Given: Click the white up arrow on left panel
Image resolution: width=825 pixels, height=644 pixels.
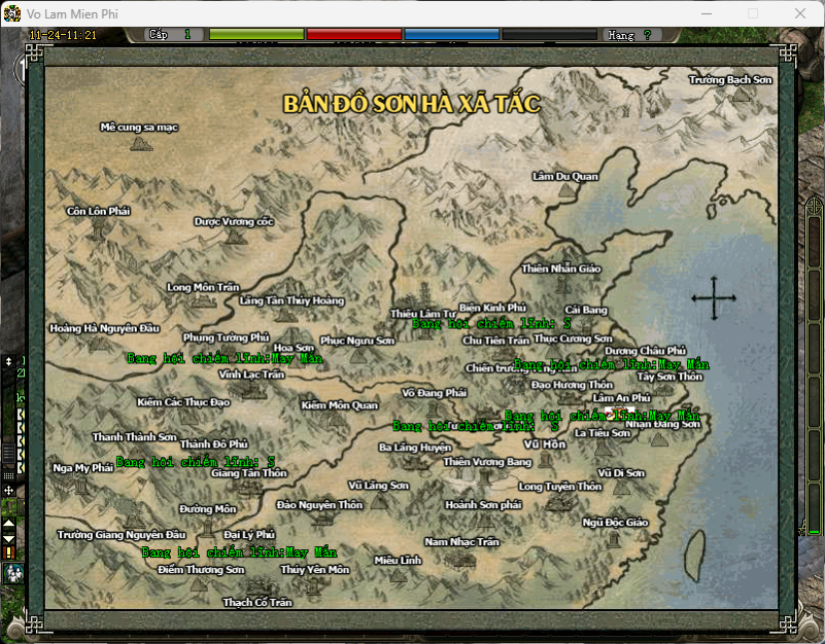Looking at the screenshot, I should (x=9, y=522).
